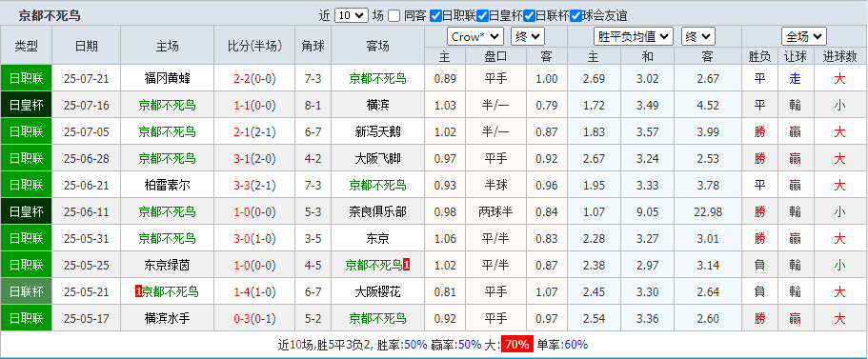
Task: Click the 1-4 score against 大阪樱花
Action: pyautogui.click(x=242, y=292)
